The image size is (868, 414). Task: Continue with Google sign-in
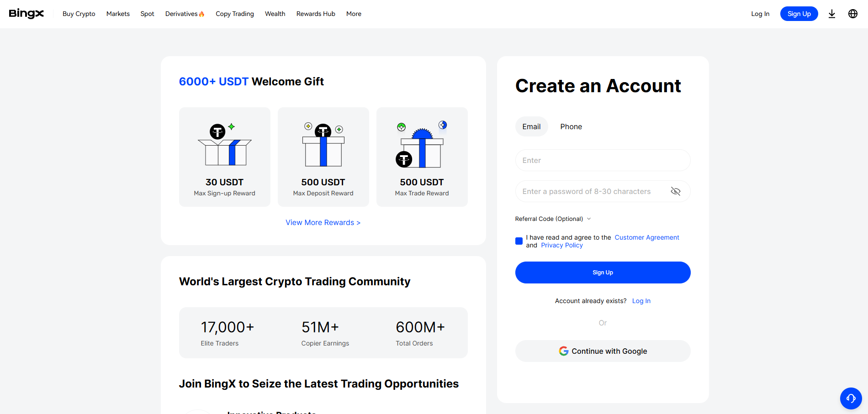coord(603,351)
